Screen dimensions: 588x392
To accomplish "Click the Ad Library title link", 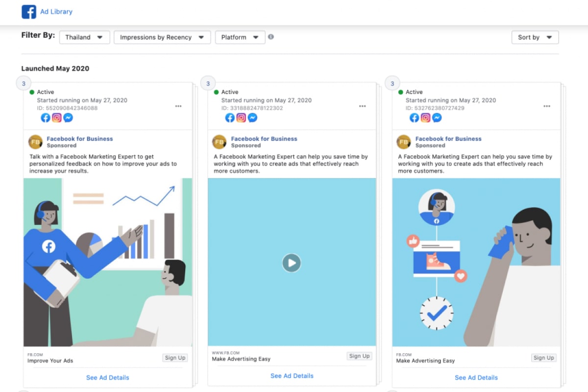I will pyautogui.click(x=56, y=12).
